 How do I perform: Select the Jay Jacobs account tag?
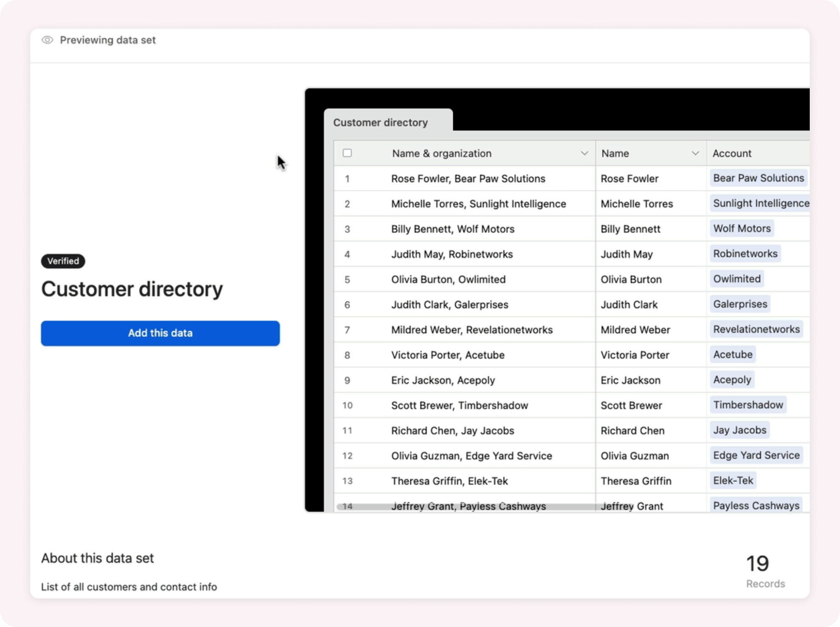coord(739,430)
